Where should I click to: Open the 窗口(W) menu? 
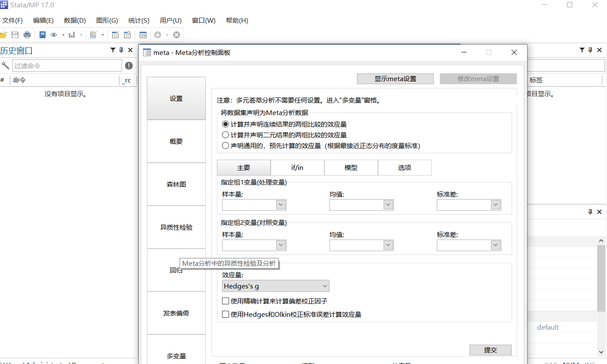pyautogui.click(x=204, y=20)
